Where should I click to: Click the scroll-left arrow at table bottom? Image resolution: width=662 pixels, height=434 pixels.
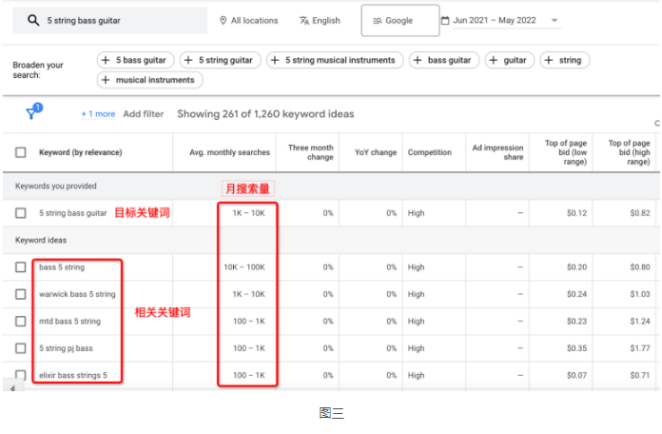[13, 388]
